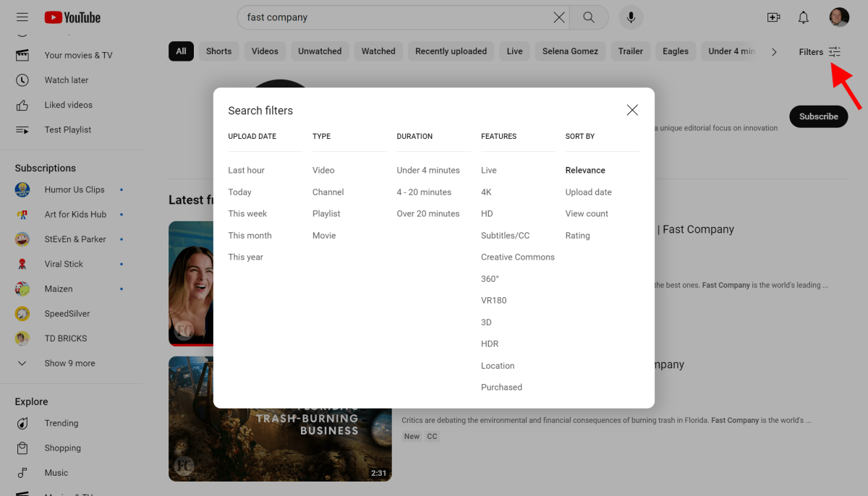Choose the Channel type filter

point(328,192)
